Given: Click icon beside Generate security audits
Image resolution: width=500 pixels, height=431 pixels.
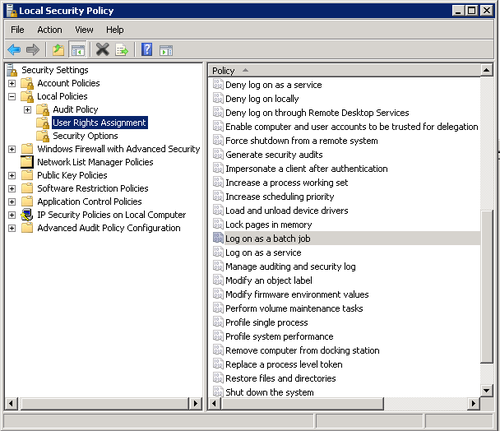Looking at the screenshot, I should coord(218,154).
